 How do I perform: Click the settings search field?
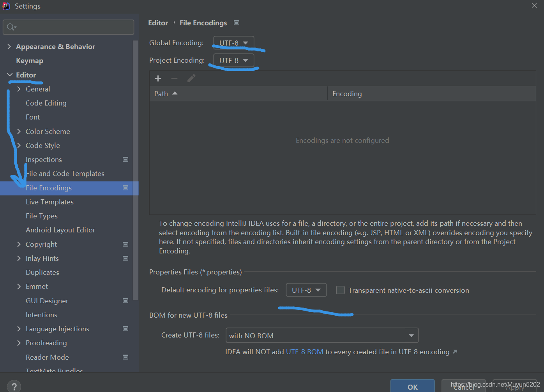point(69,27)
